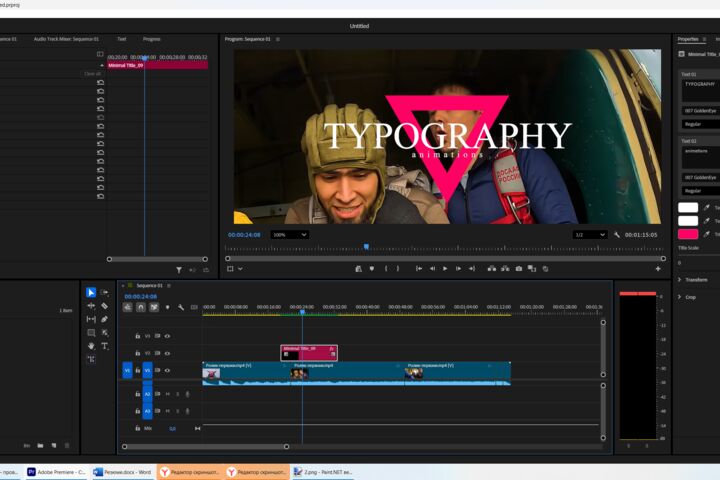The width and height of the screenshot is (720, 480).
Task: Select the Hand tool
Action: coord(91,346)
